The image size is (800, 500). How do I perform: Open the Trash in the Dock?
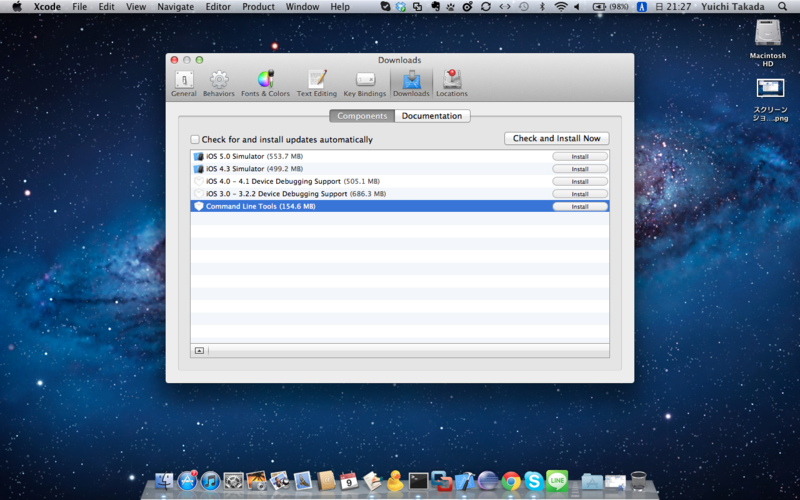coord(638,481)
